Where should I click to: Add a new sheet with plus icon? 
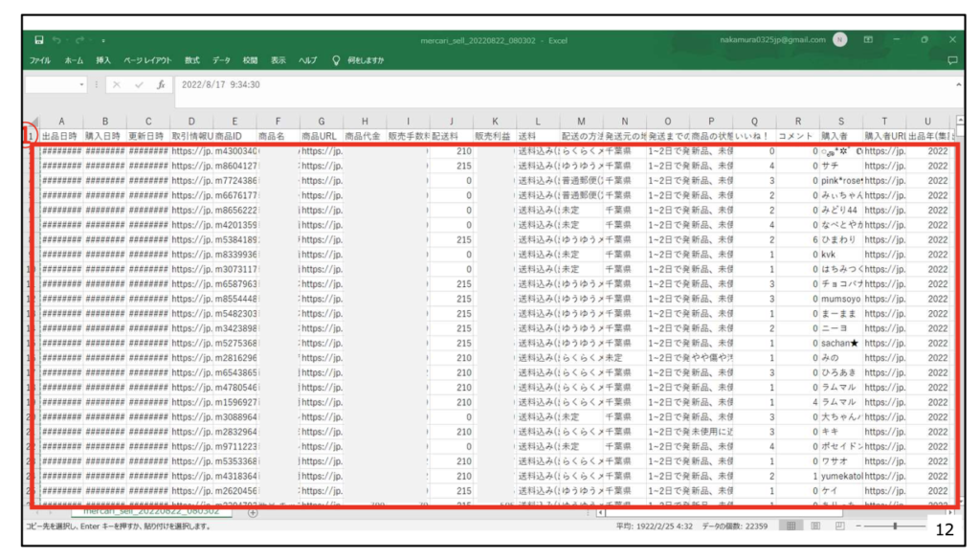[x=253, y=512]
